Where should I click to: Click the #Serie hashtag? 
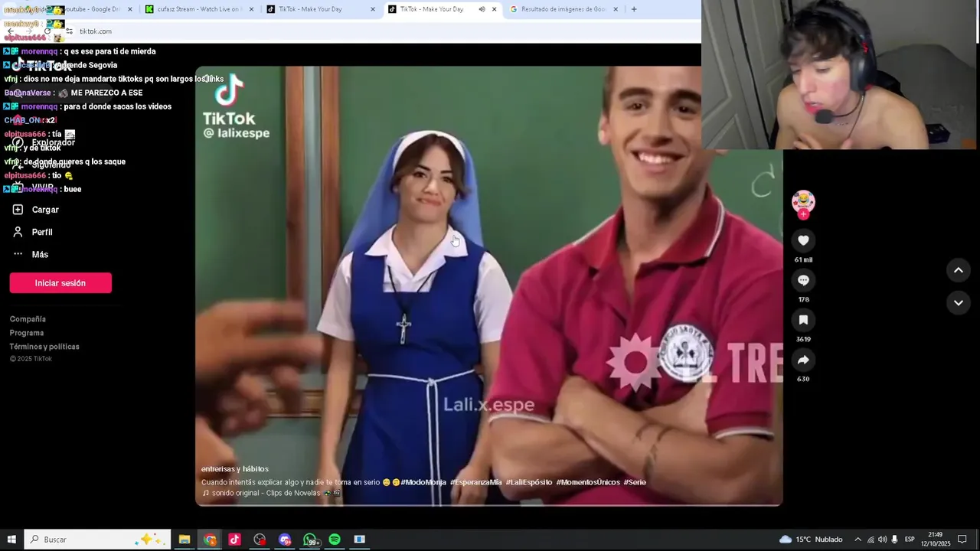(x=635, y=482)
